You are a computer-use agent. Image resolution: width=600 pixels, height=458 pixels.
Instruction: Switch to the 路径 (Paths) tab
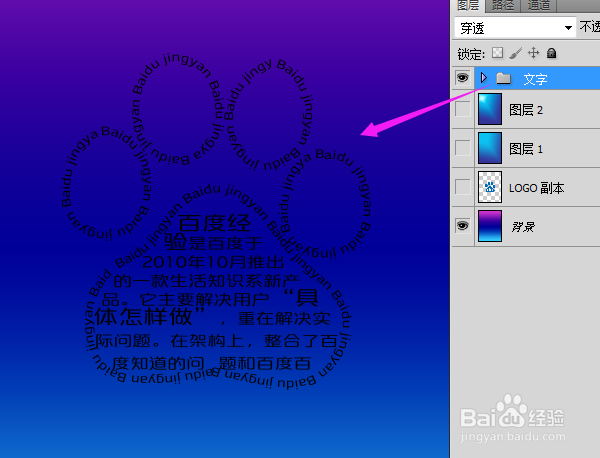pos(502,5)
